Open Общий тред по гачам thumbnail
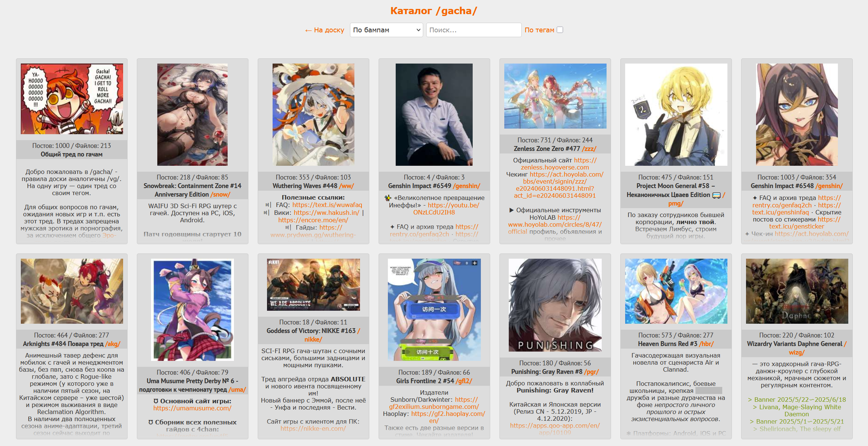 point(72,99)
